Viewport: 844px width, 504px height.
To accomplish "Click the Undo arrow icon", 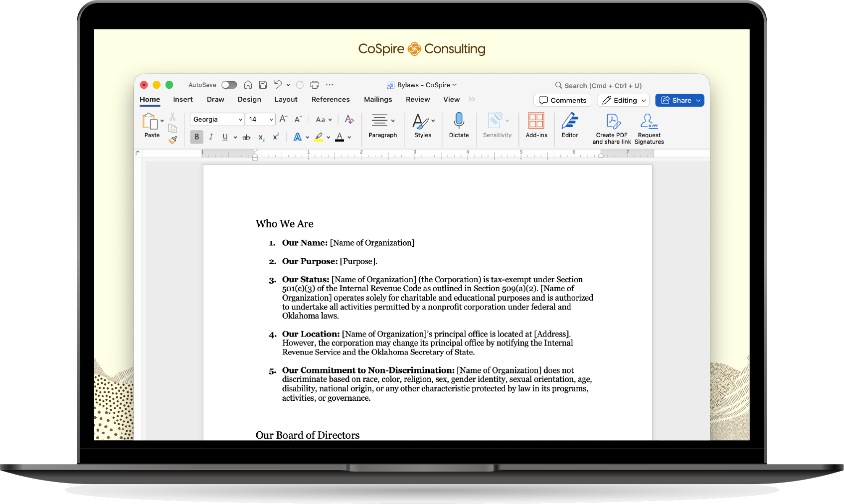I will (278, 85).
